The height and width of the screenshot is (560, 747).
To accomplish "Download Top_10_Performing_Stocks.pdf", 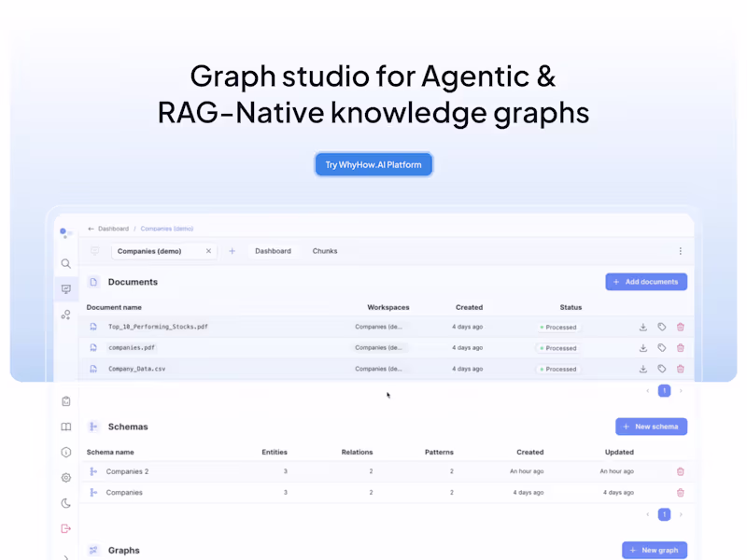I will point(643,327).
